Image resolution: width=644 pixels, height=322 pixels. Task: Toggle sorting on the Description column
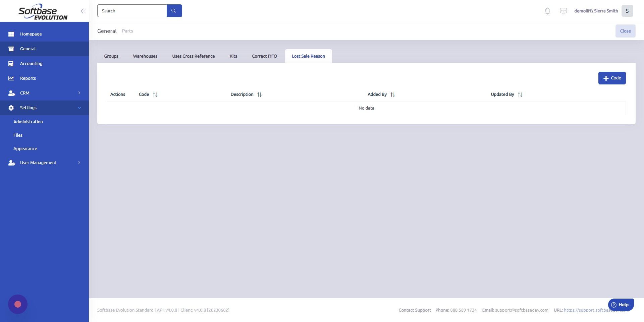point(259,94)
